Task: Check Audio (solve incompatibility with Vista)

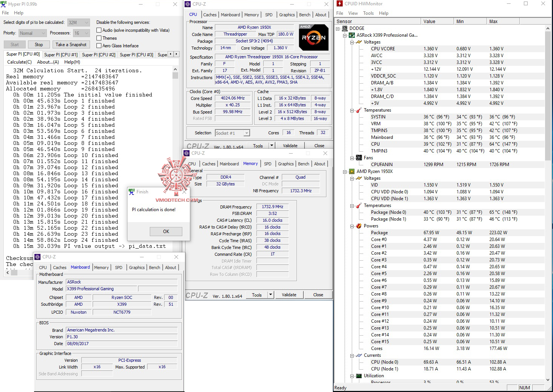Action: [98, 30]
